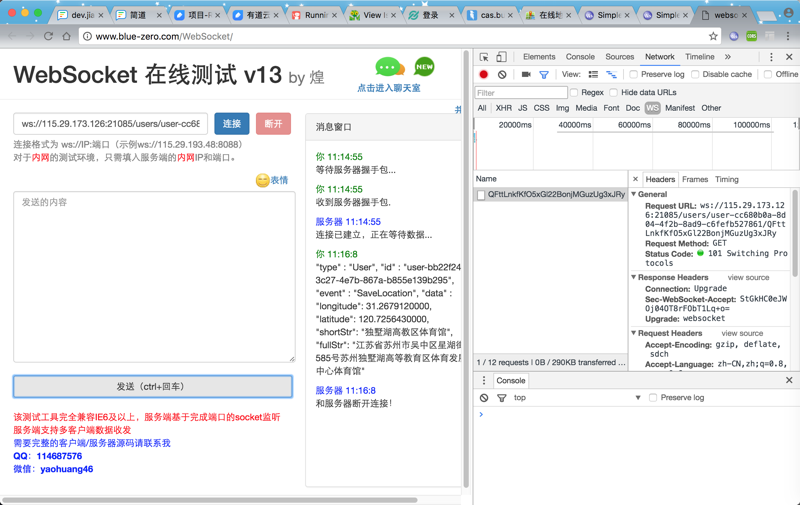Select the QFttLnkfKfO5x request row
The image size is (800, 505).
point(551,194)
